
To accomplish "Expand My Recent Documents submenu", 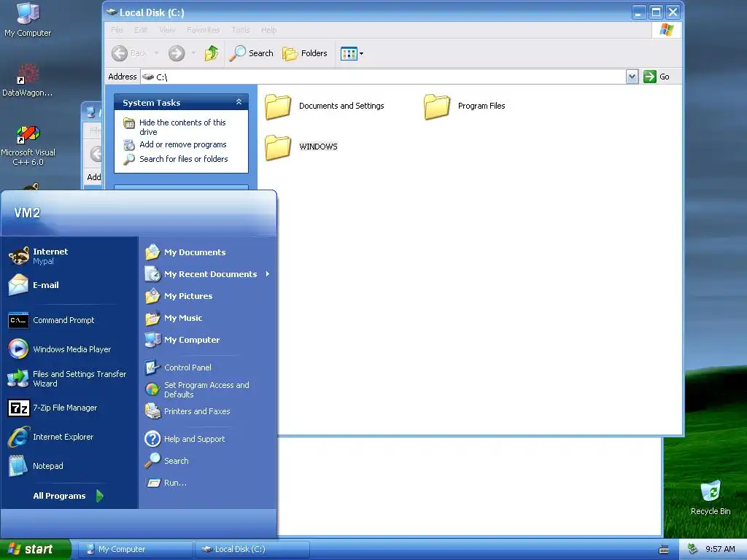I will 207,274.
